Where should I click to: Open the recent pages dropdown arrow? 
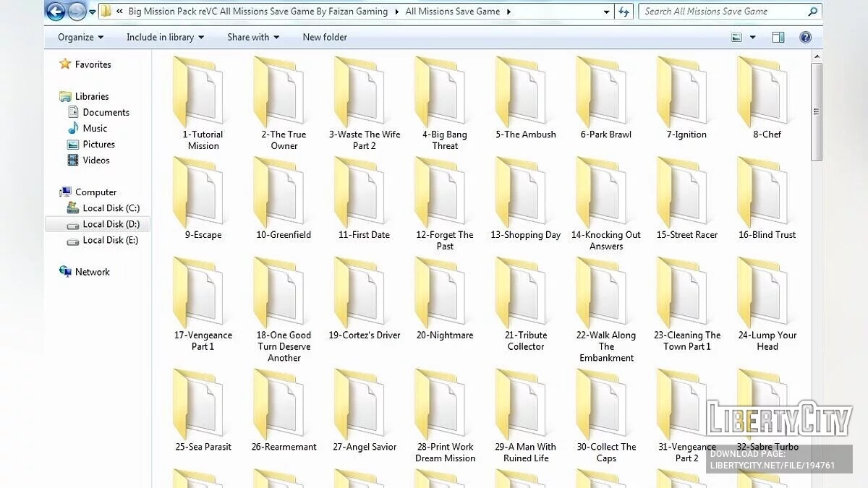tap(93, 12)
